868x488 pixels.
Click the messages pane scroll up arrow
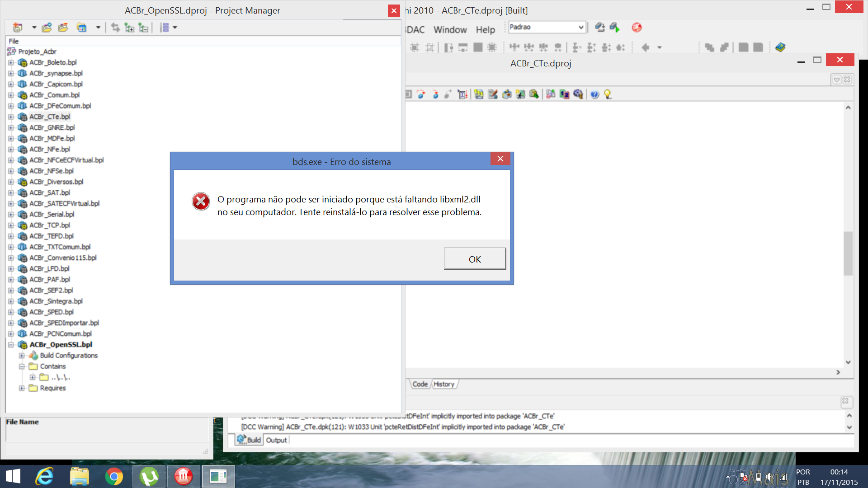849,415
